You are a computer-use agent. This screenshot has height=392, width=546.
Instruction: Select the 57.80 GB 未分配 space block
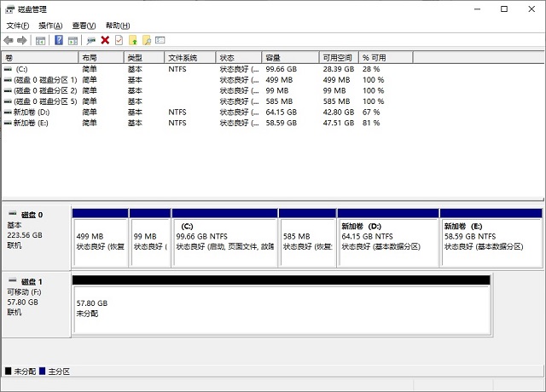tap(280, 308)
